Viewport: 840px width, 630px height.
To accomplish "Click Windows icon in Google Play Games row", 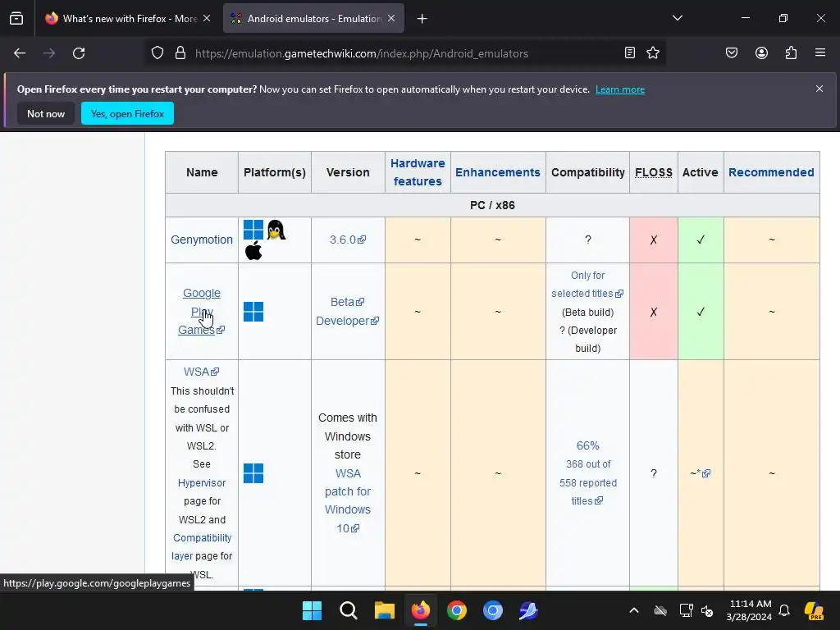I will (253, 311).
